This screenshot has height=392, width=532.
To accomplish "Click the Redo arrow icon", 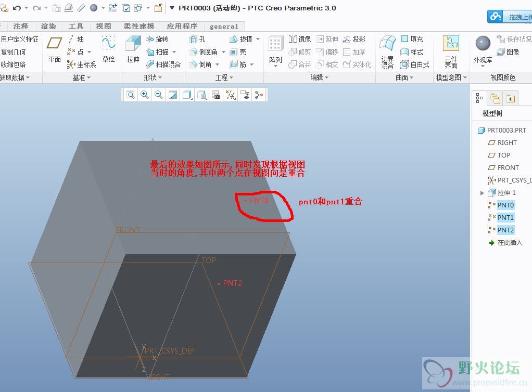I will (x=36, y=8).
